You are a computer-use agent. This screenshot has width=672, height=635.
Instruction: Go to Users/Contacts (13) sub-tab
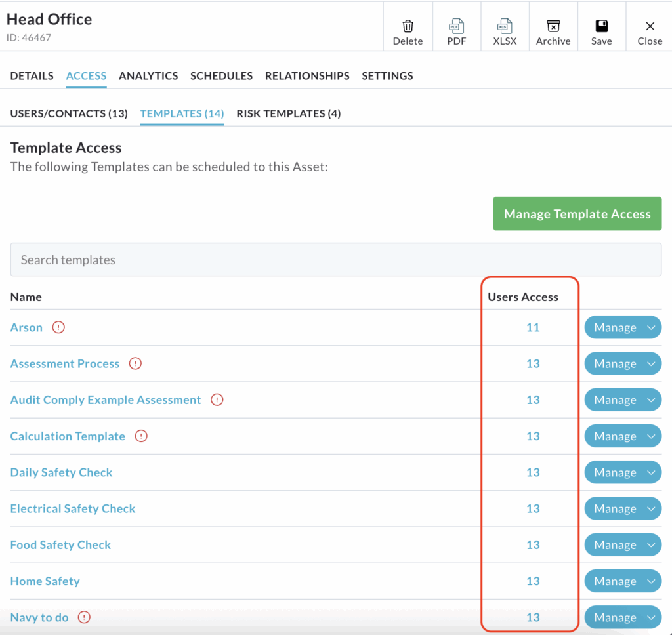click(69, 113)
